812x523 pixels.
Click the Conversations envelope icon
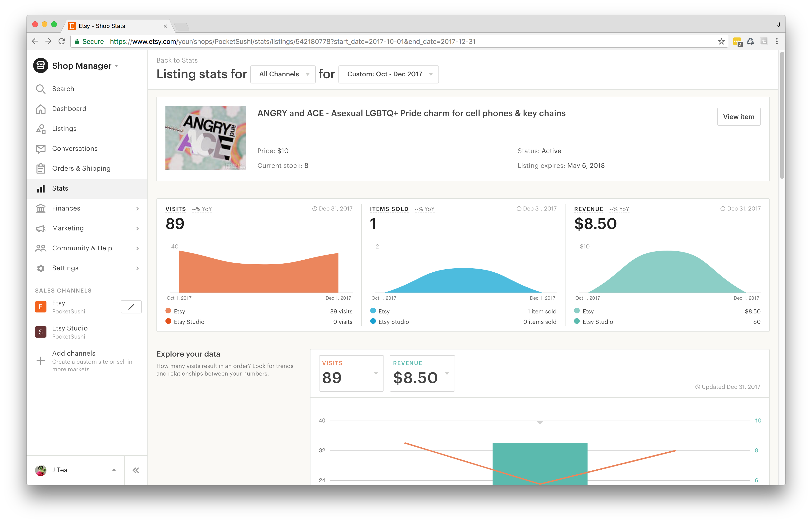point(40,149)
